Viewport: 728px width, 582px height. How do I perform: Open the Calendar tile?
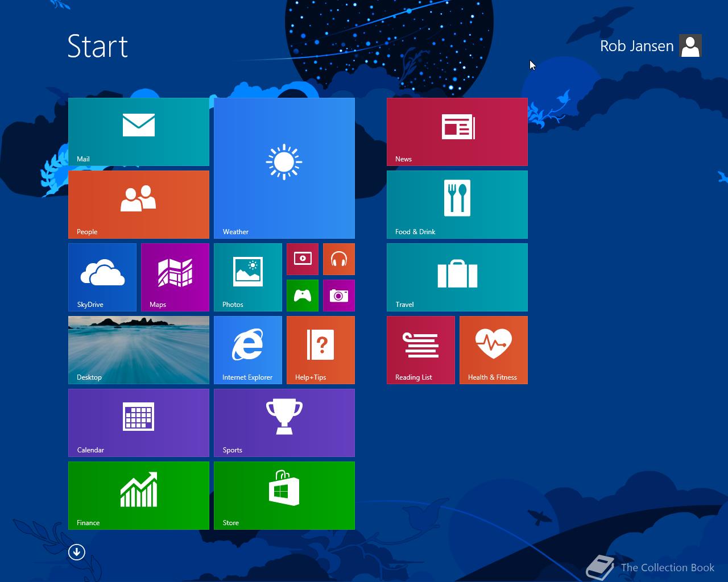[139, 423]
